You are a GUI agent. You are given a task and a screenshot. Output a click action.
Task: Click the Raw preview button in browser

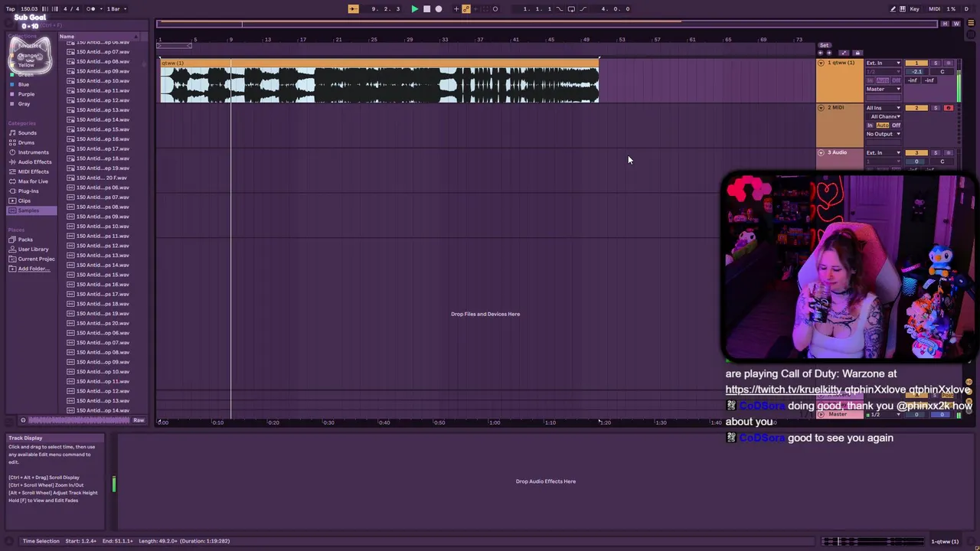click(x=139, y=420)
